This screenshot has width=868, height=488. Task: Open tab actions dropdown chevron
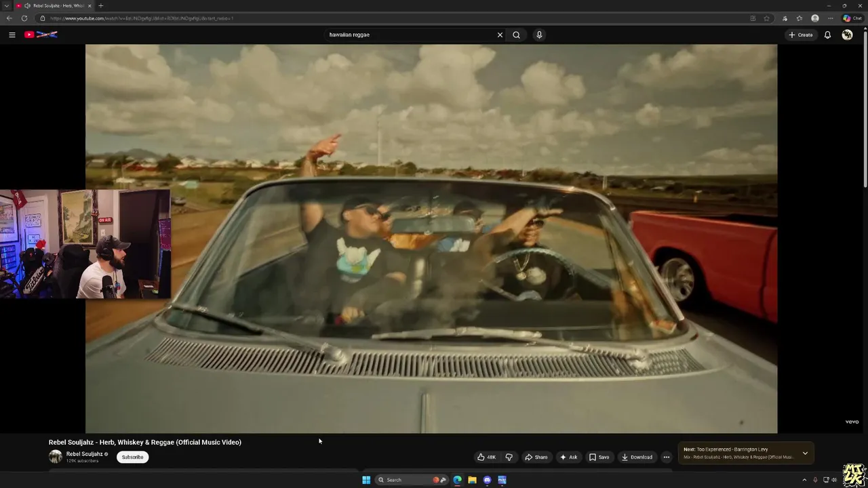tap(6, 5)
